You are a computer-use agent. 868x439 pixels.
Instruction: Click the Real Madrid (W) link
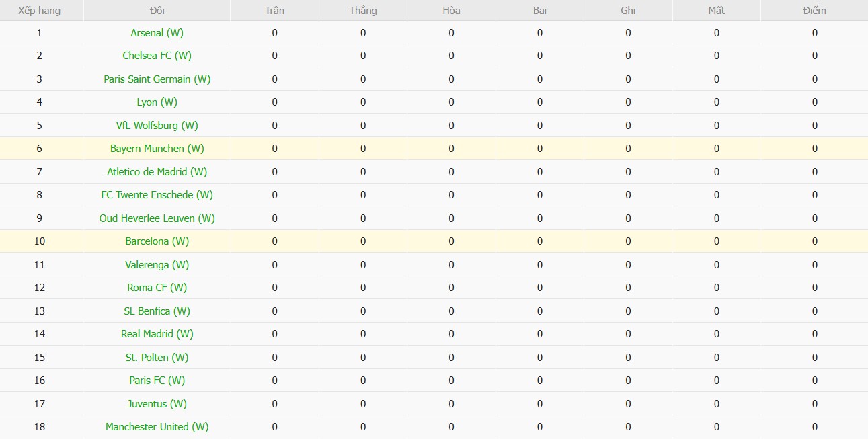[x=157, y=334]
